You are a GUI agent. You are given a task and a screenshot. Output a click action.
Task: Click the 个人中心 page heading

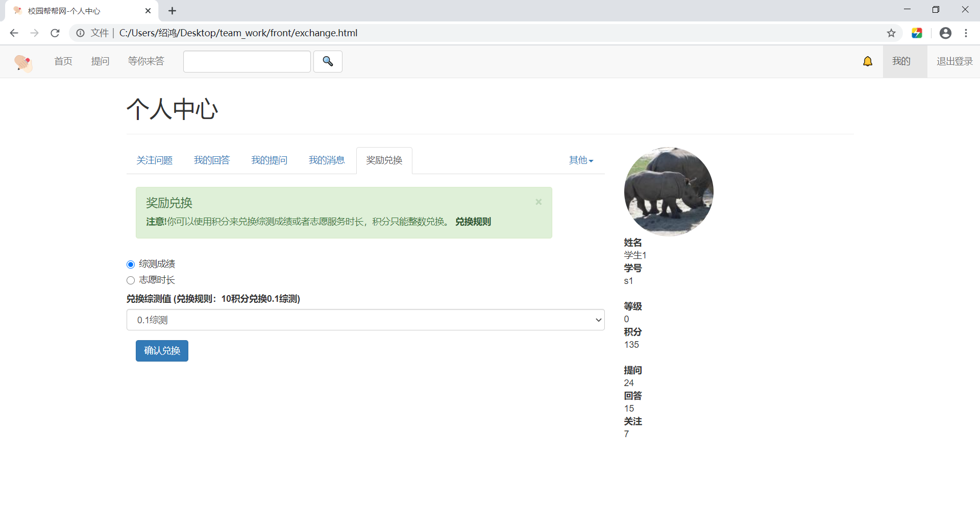pos(173,109)
